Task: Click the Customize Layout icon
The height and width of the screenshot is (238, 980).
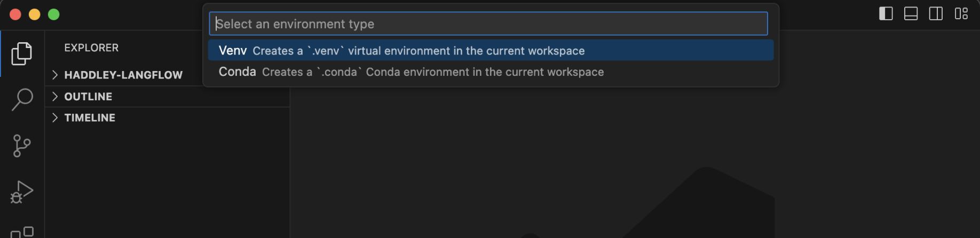Action: click(x=961, y=14)
